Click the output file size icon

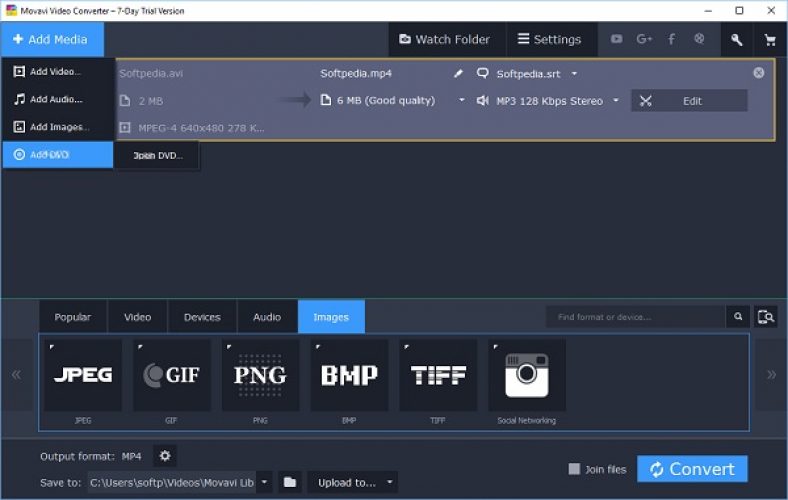[x=326, y=101]
